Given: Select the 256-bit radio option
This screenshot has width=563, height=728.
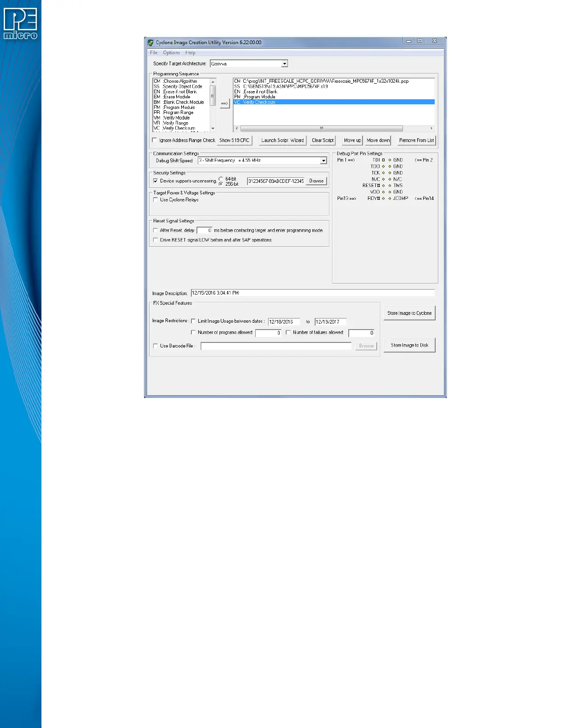Looking at the screenshot, I should (221, 184).
